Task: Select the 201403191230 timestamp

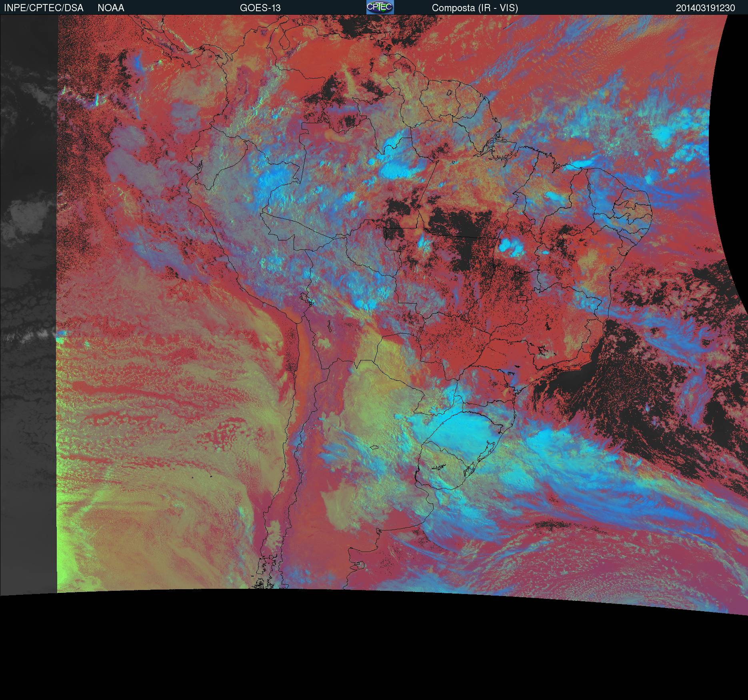Action: 706,8
